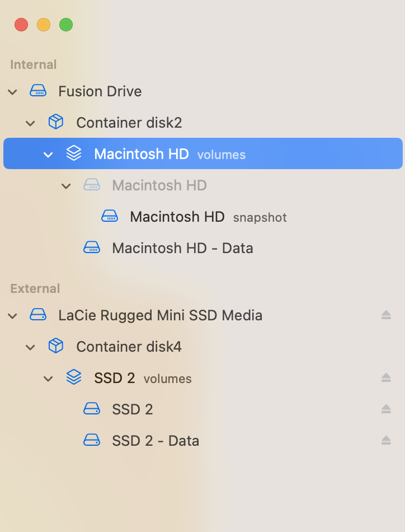Click the Macintosh HD snapshot drive icon
Screen dimensions: 405x532
tap(110, 216)
